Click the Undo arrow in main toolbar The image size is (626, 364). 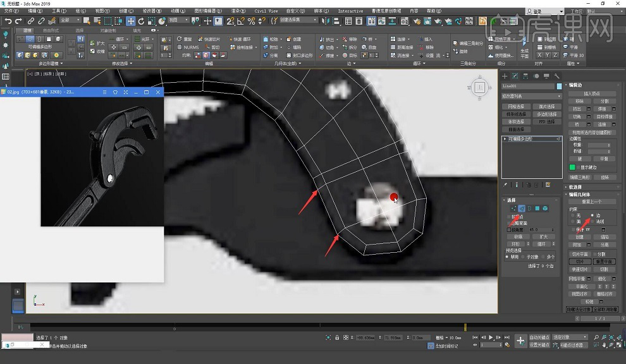(x=8, y=21)
